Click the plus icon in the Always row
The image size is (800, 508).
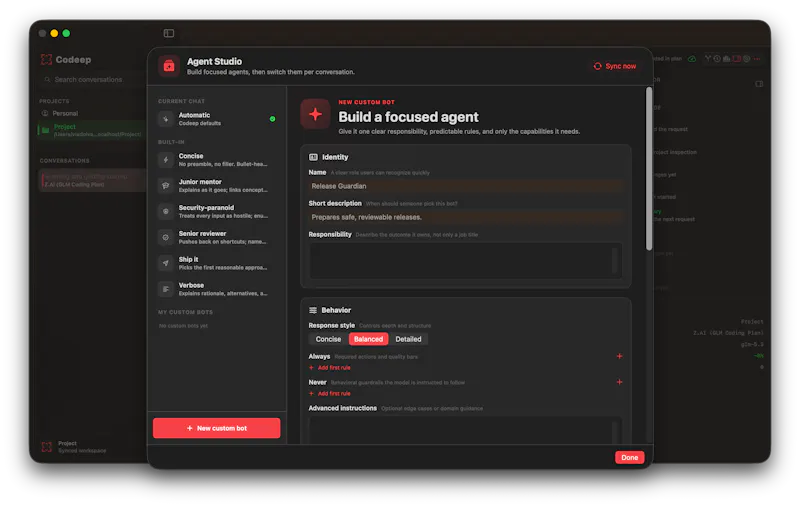pyautogui.click(x=619, y=356)
